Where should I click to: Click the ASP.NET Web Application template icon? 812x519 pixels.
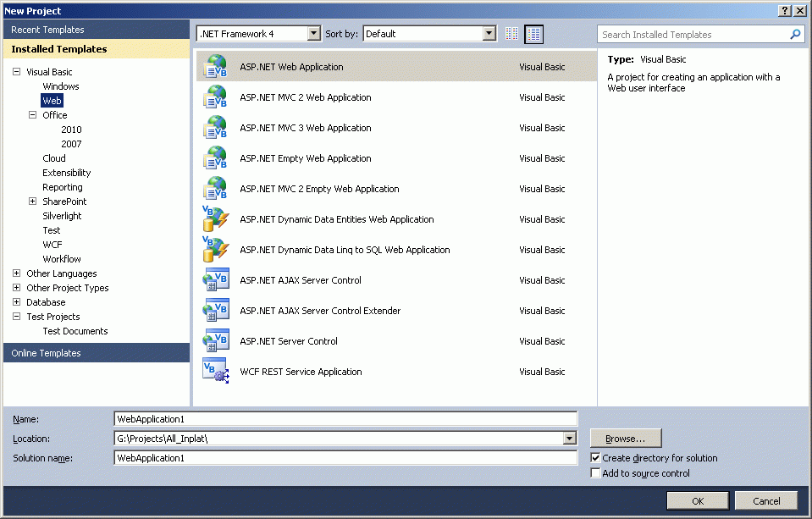(215, 66)
